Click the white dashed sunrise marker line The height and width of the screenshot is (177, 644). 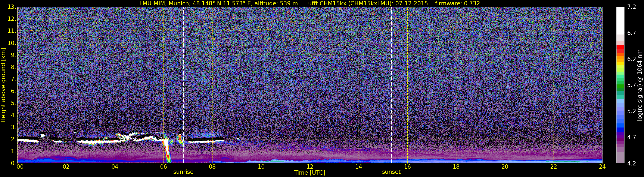click(184, 85)
